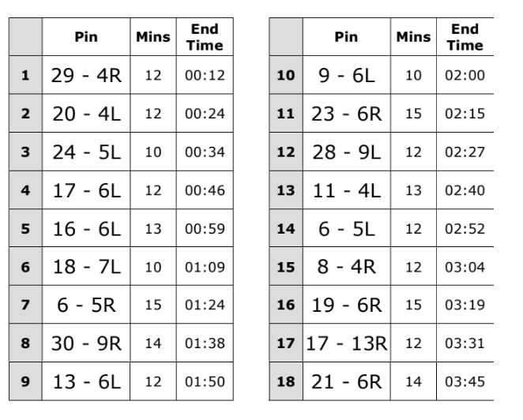Viewport: 523px width, 420px height.
Task: Click the pin cell 17 - 13R
Action: coord(348,343)
